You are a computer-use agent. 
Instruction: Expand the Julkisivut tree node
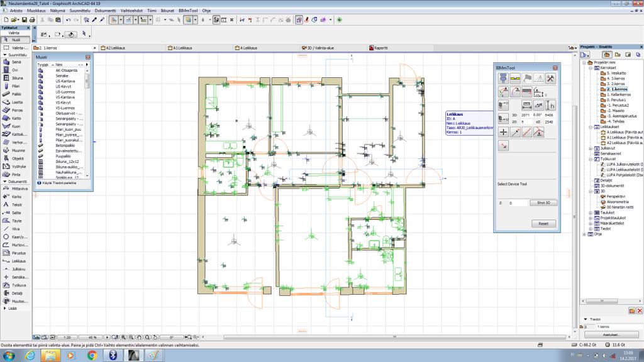591,148
